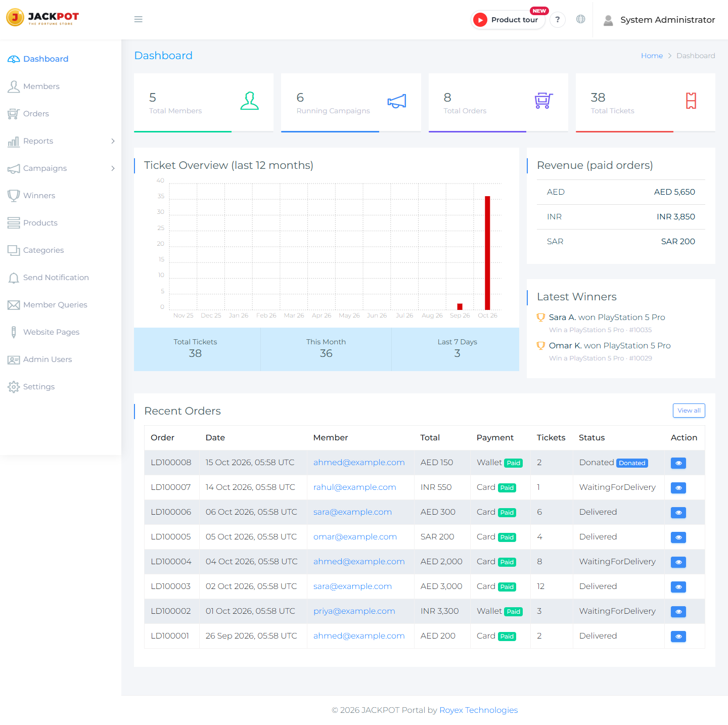The image size is (728, 725).
Task: Toggle the sidebar hamburger menu icon
Action: click(x=138, y=19)
